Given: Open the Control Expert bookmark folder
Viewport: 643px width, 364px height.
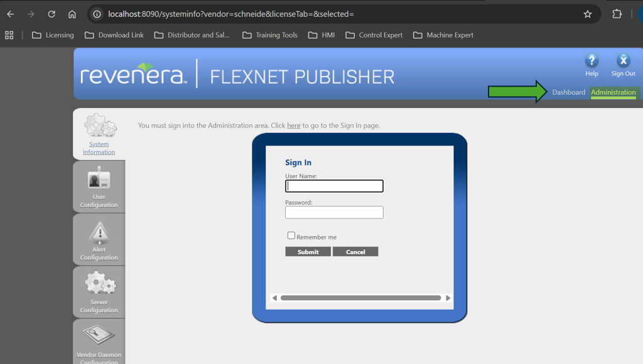Looking at the screenshot, I should [x=374, y=35].
